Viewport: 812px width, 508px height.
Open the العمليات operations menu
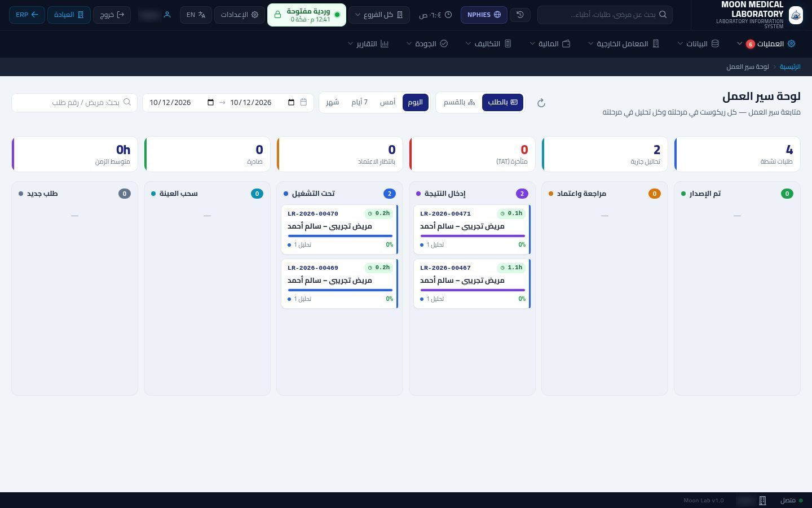pyautogui.click(x=765, y=43)
